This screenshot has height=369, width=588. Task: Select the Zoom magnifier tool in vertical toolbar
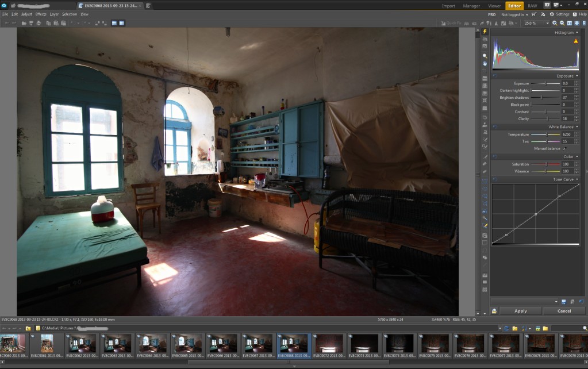pyautogui.click(x=485, y=56)
